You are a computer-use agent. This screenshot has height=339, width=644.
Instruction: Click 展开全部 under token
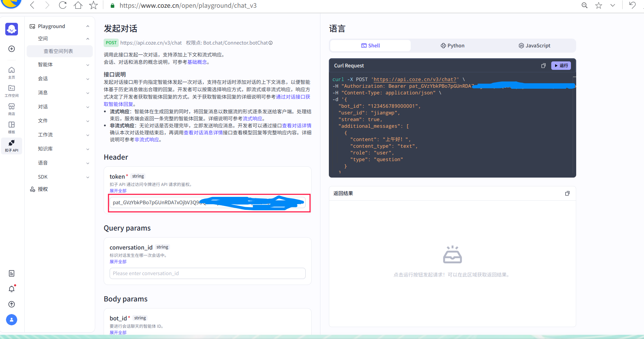118,191
